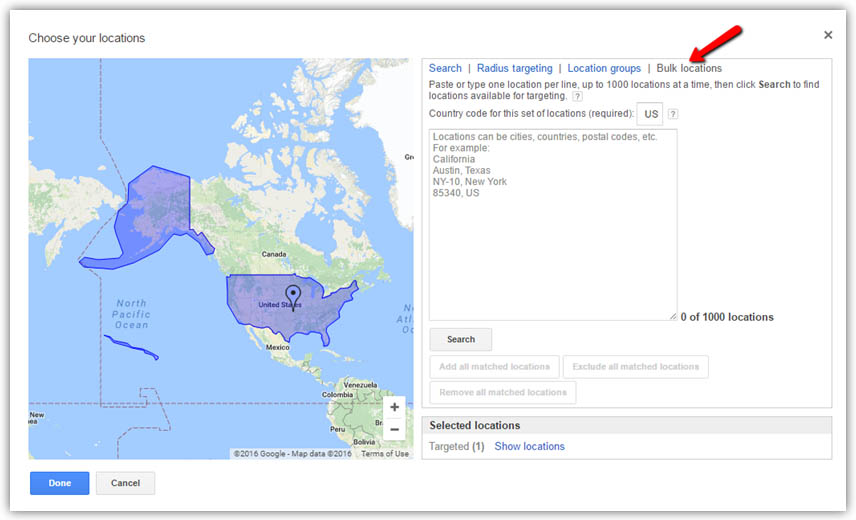Click the Targeted (1) text

tap(456, 446)
